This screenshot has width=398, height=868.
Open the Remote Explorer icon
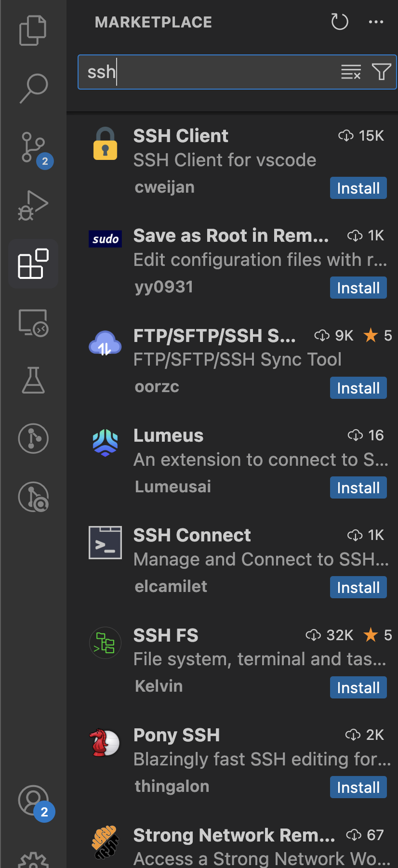(33, 322)
